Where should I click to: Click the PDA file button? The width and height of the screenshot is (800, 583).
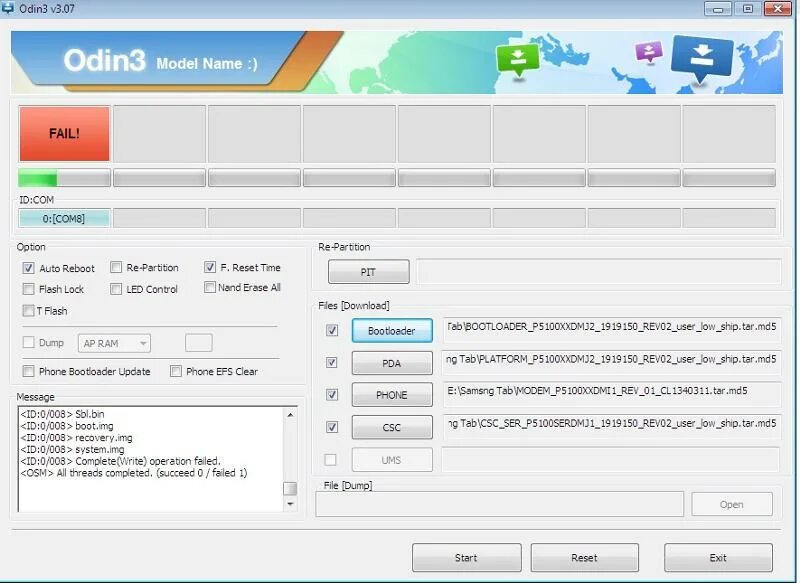pyautogui.click(x=392, y=363)
